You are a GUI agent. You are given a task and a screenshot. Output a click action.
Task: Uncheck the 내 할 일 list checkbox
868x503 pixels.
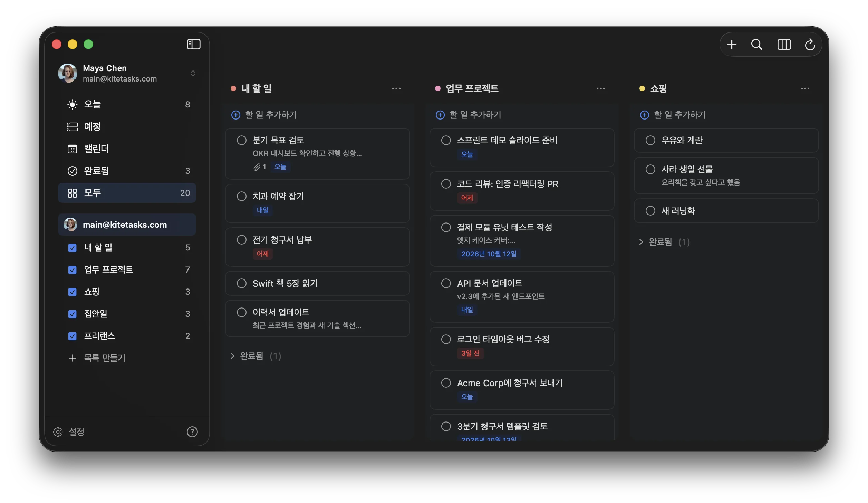(x=72, y=248)
